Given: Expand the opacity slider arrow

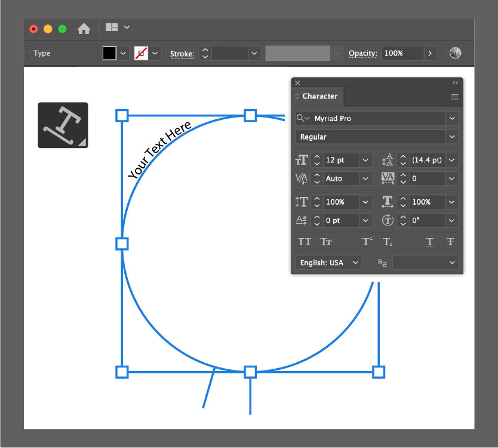Looking at the screenshot, I should click(x=430, y=53).
